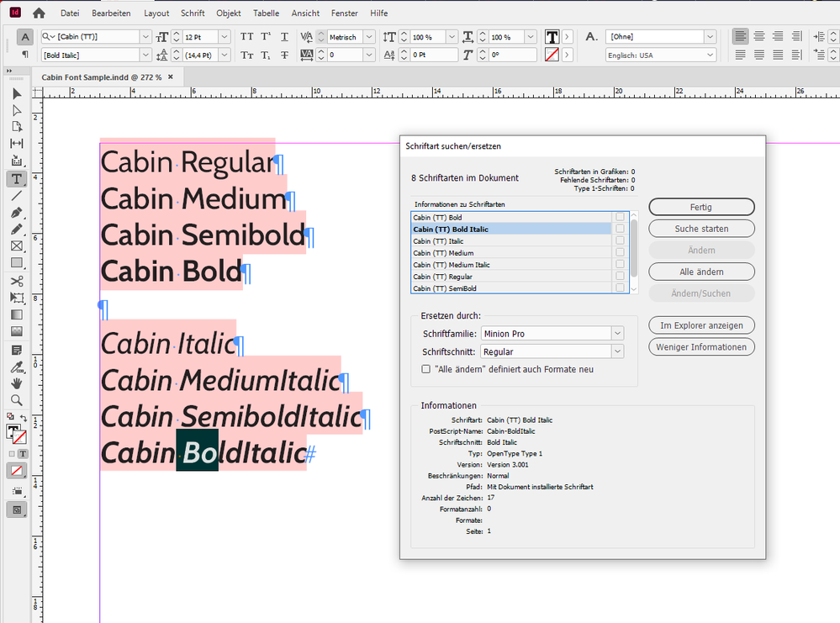This screenshot has height=623, width=840.
Task: Select the Gradient Feather tool
Action: tap(17, 331)
